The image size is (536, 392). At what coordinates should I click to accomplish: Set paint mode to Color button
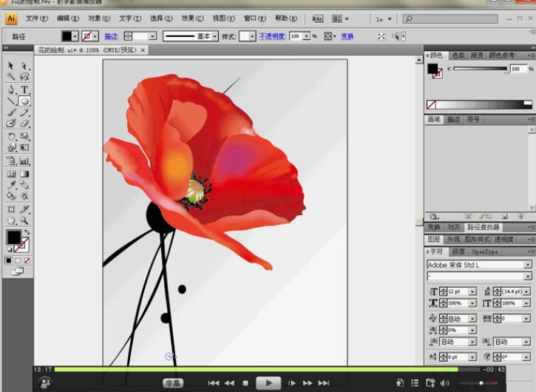pyautogui.click(x=9, y=260)
